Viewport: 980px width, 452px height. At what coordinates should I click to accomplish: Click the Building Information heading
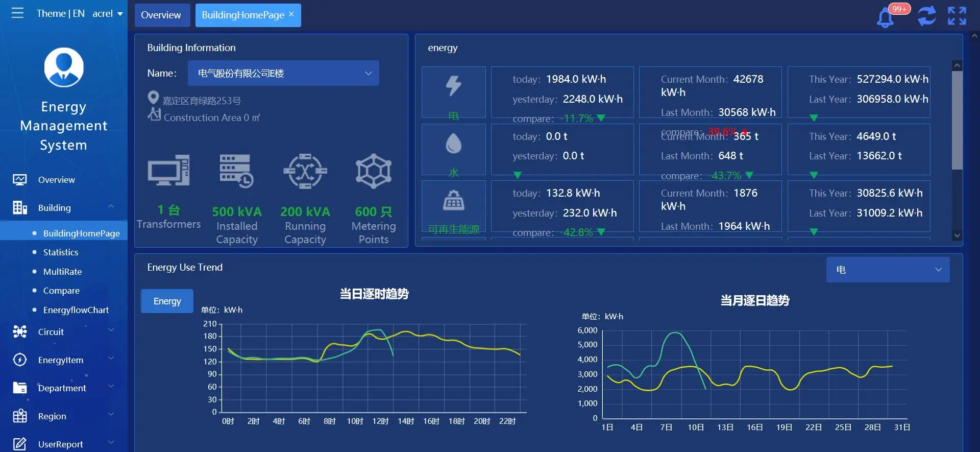tap(191, 47)
